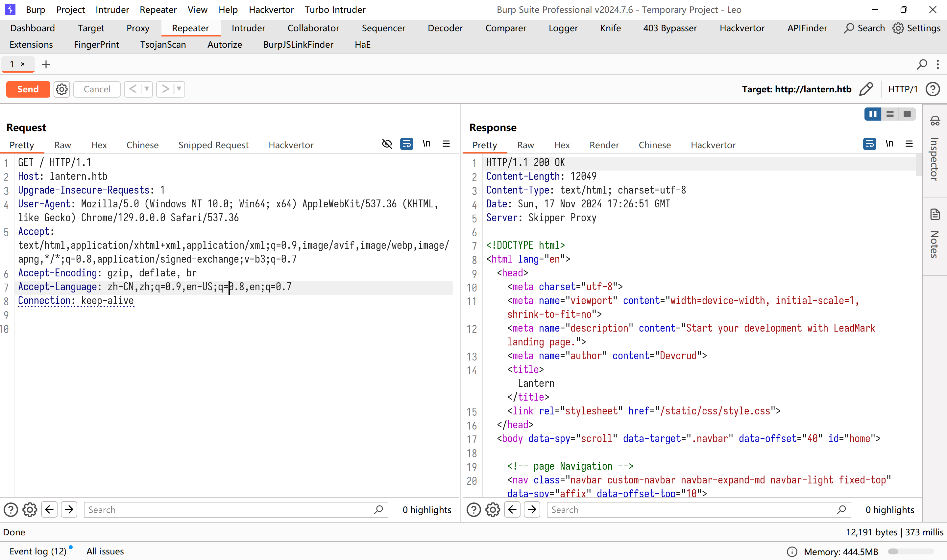947x560 pixels.
Task: Toggle word wrap icon in Response panel
Action: coord(870,144)
